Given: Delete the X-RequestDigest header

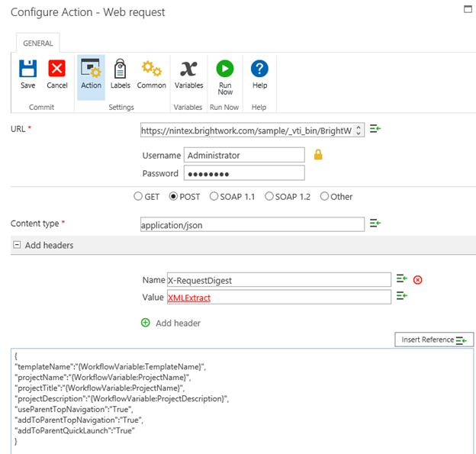Looking at the screenshot, I should tap(418, 280).
